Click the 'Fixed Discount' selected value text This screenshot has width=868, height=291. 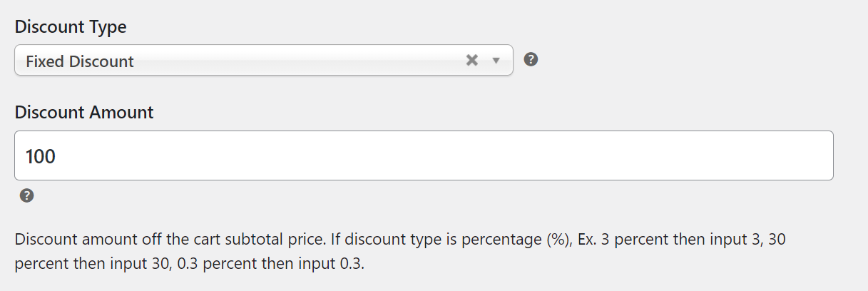(x=80, y=61)
